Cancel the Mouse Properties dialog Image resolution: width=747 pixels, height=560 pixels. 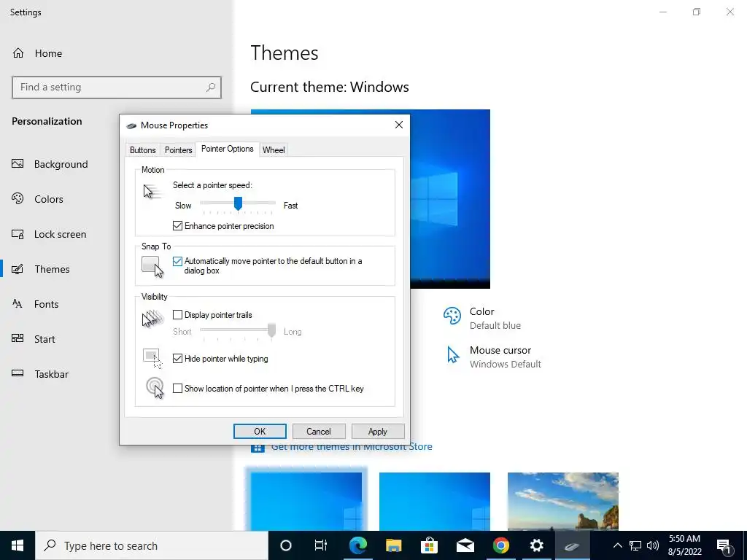[318, 432]
